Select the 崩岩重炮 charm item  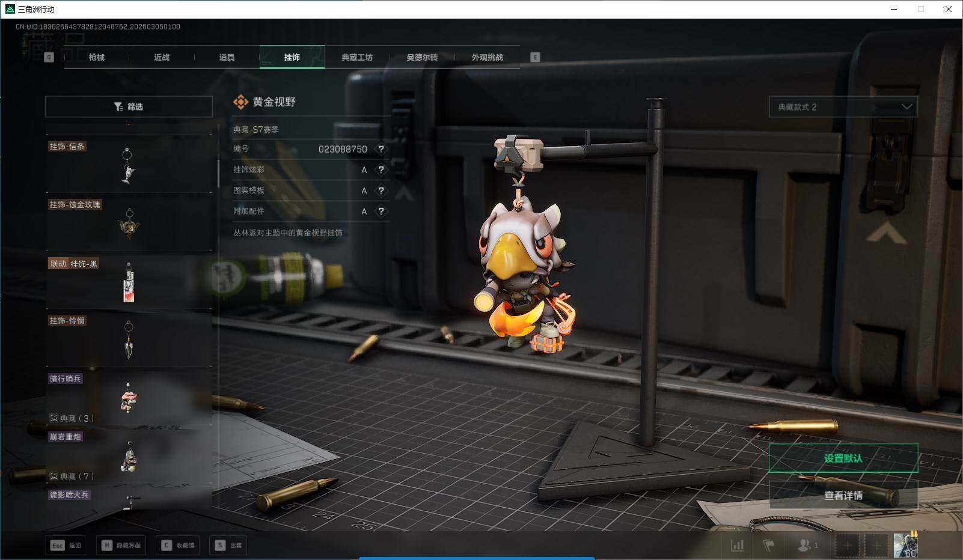click(129, 455)
